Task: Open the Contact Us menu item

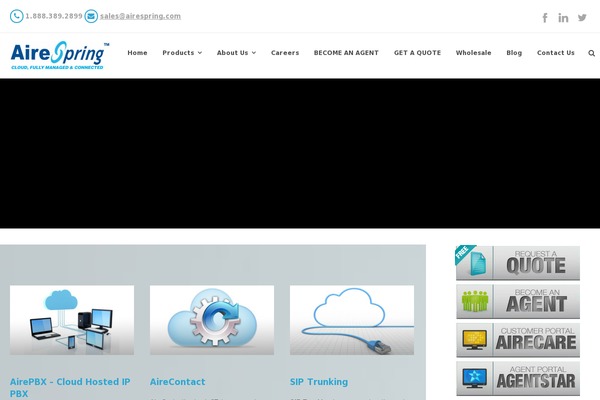Action: (x=556, y=53)
